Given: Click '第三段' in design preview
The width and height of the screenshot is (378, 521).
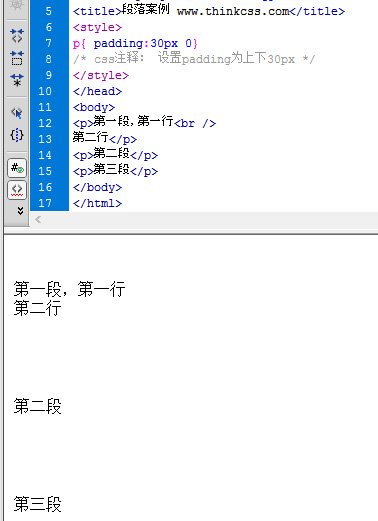Looking at the screenshot, I should pos(37,504).
